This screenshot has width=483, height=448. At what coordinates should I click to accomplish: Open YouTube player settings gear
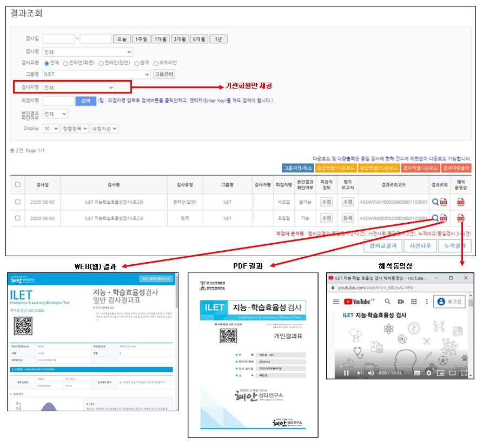point(428,373)
